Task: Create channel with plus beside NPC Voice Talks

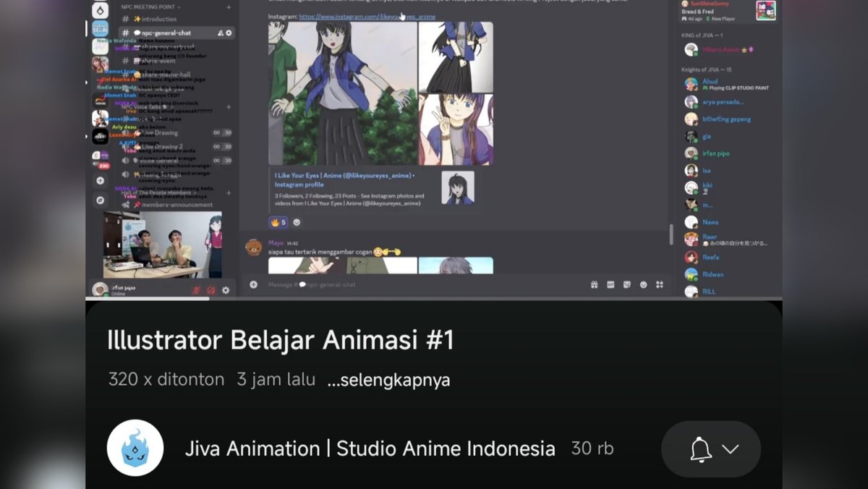Action: (x=229, y=106)
